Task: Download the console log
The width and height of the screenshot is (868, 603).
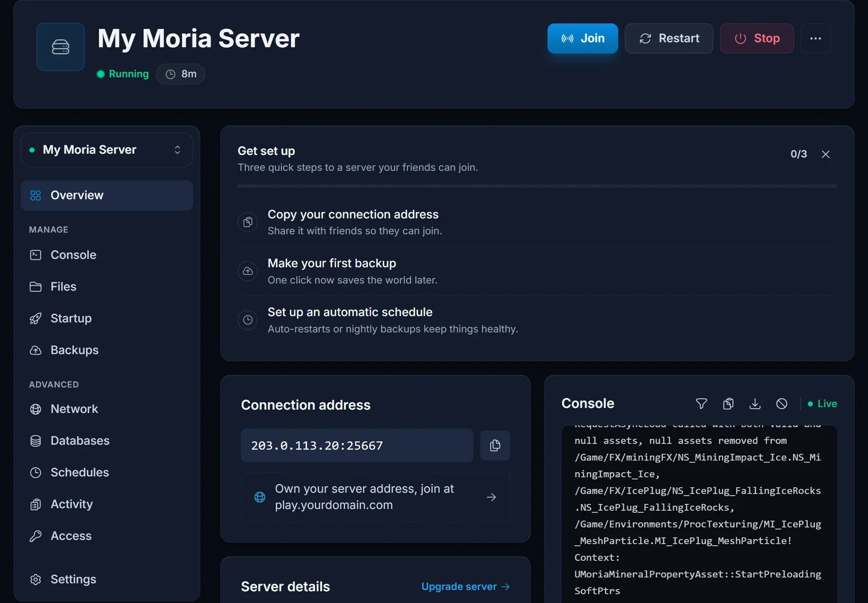Action: 755,404
